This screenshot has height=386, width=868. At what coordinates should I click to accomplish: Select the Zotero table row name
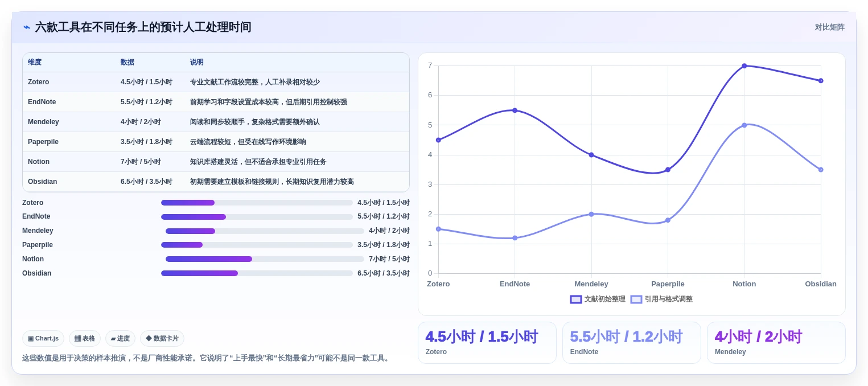[x=39, y=82]
